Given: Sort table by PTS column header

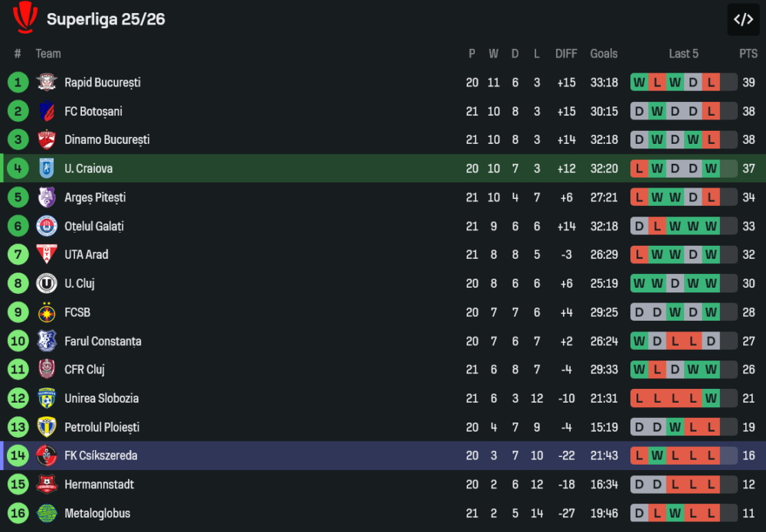Looking at the screenshot, I should coord(748,54).
